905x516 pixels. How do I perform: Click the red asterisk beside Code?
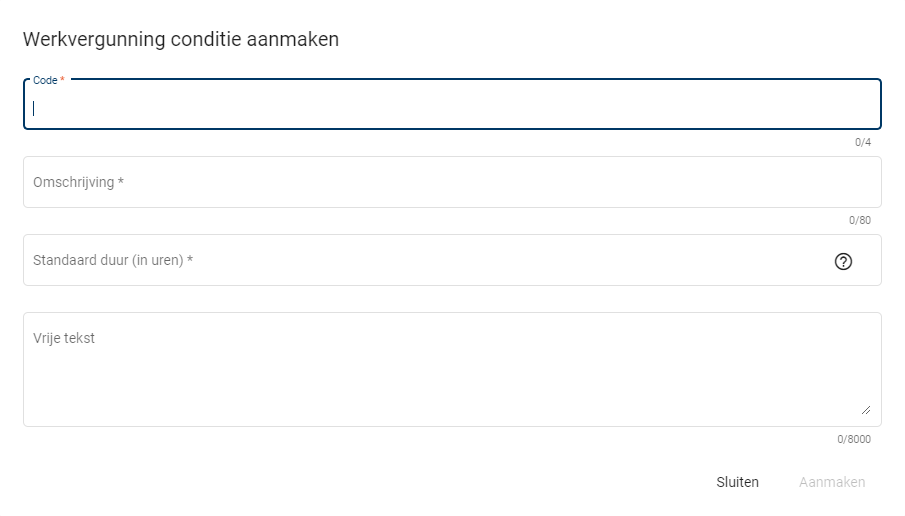(x=62, y=80)
